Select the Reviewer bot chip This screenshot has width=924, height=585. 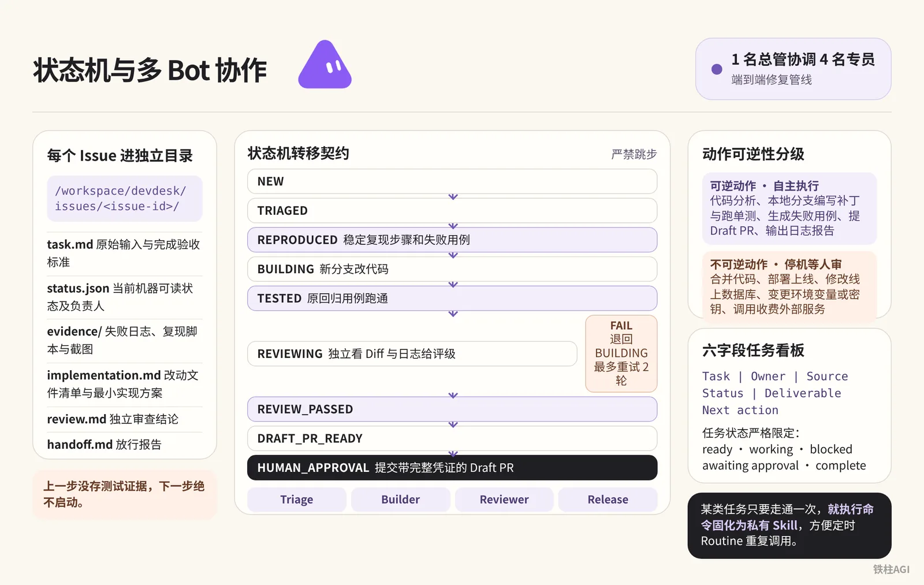[x=504, y=500]
